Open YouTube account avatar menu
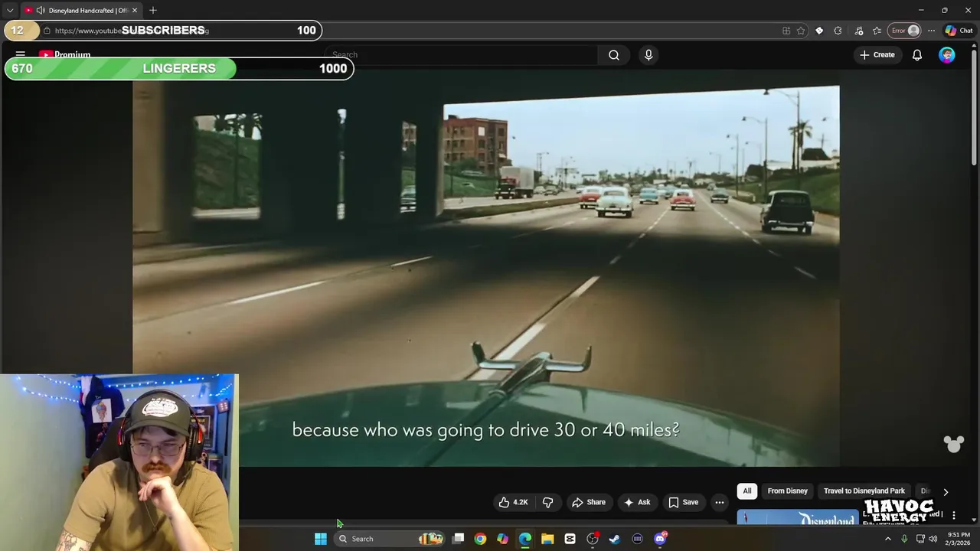The height and width of the screenshot is (551, 980). pos(947,55)
